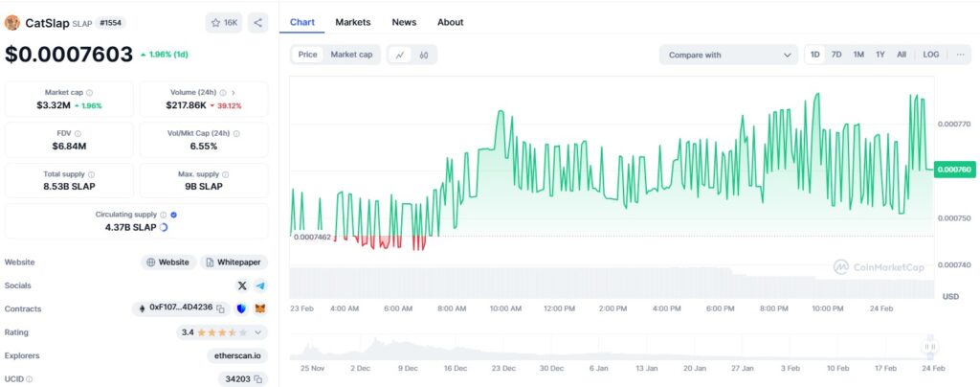Open the News tab

tap(404, 22)
